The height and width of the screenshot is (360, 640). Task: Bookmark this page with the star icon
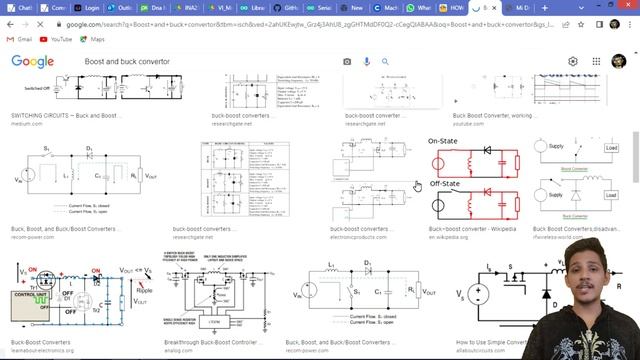(581, 24)
